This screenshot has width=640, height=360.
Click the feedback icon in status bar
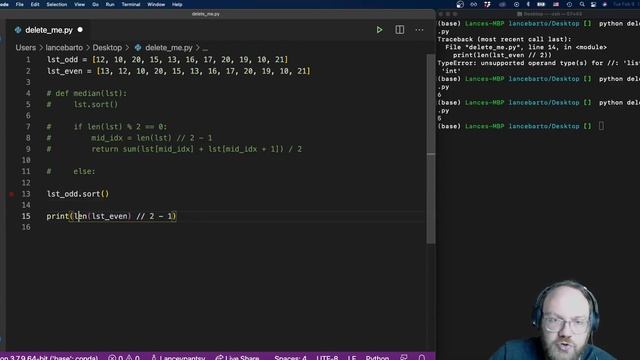click(x=404, y=357)
